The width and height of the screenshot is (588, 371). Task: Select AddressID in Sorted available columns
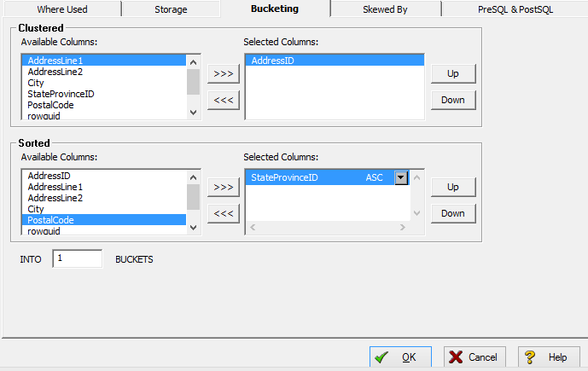point(104,176)
